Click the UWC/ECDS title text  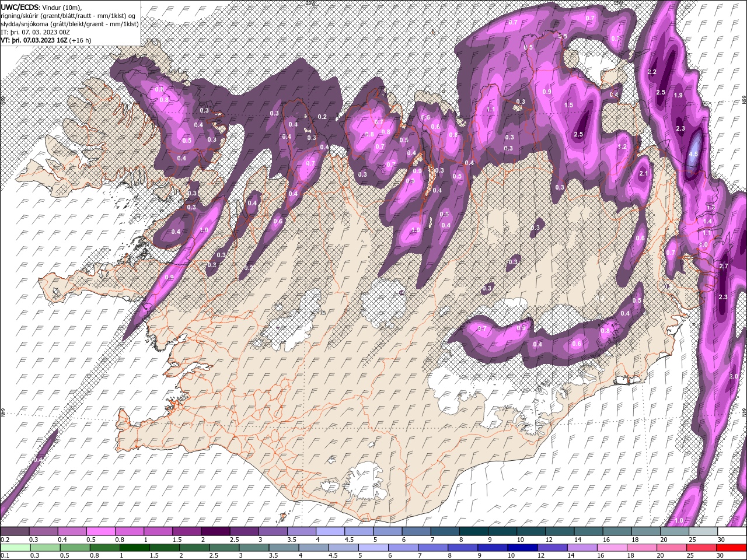[20, 6]
